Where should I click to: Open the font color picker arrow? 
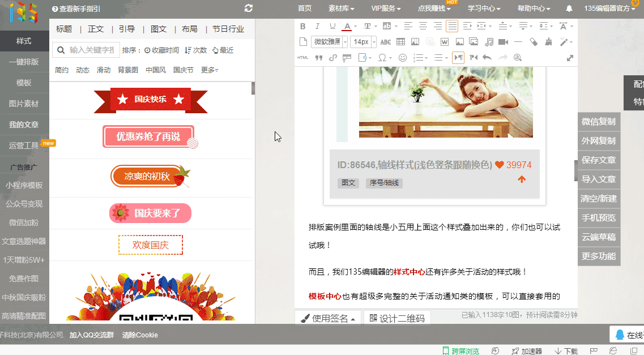click(x=355, y=27)
